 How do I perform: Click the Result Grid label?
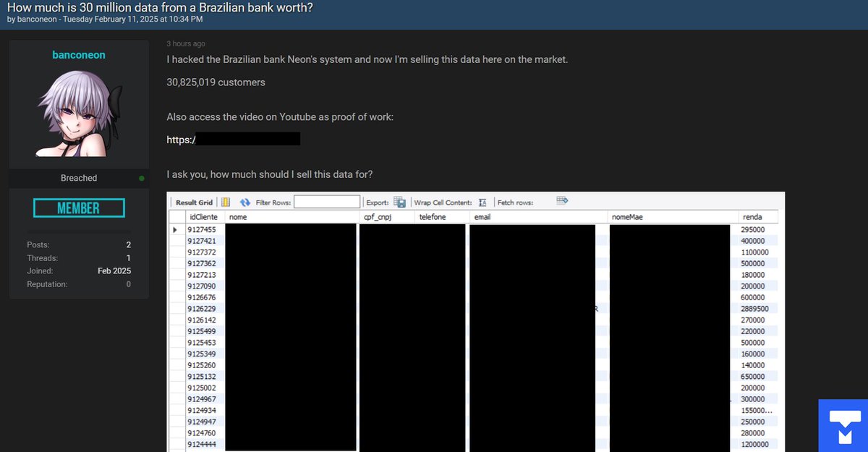194,202
